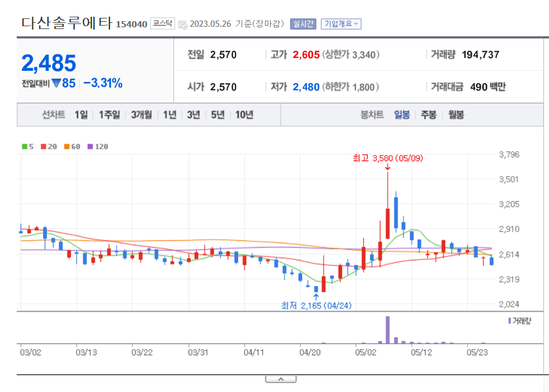Click the −3.31% change rate
Screen dimensions: 549x392
103,83
